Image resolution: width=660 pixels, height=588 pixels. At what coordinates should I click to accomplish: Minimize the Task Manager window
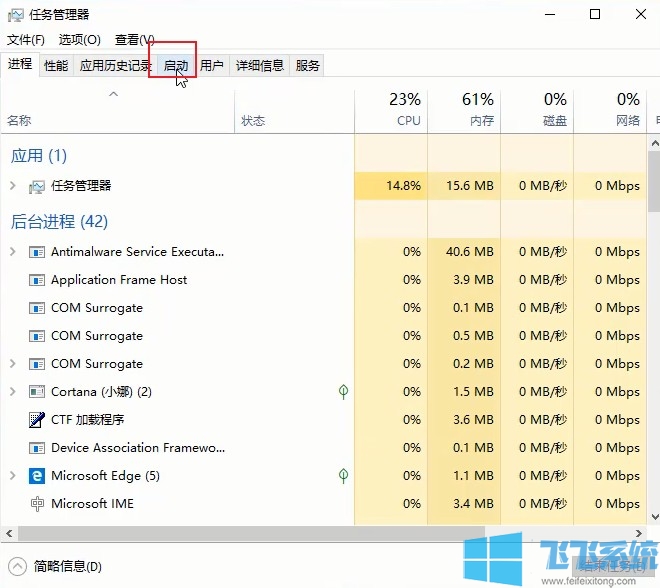pyautogui.click(x=550, y=14)
